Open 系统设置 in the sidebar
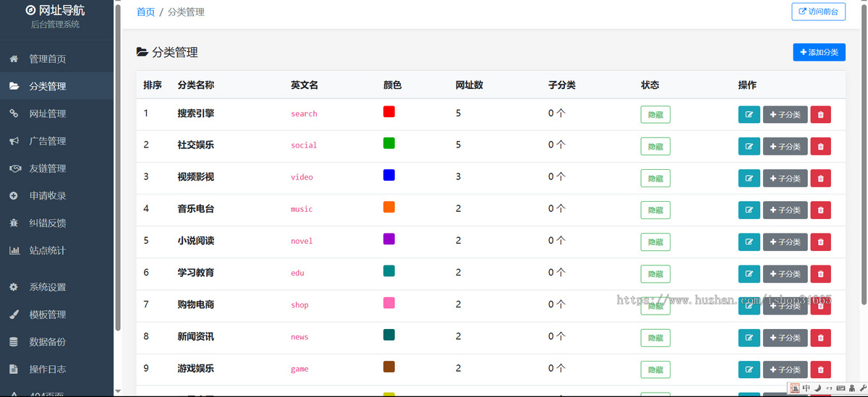 (56, 287)
